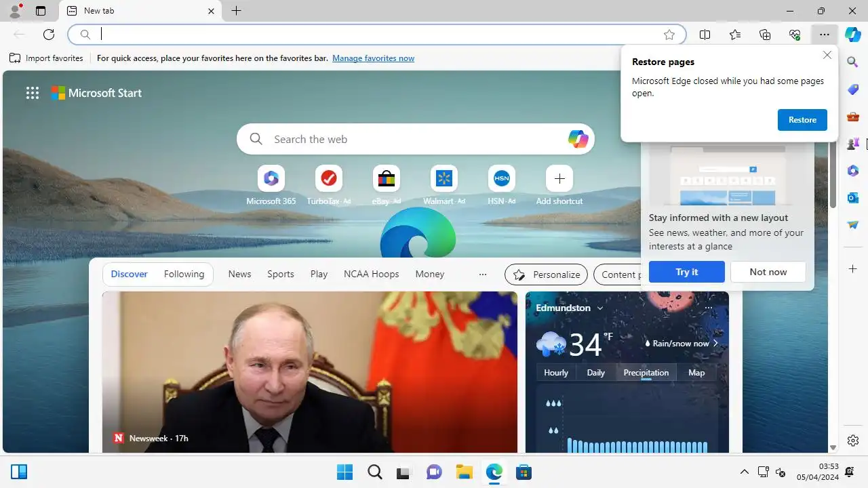868x488 pixels.
Task: Open the eBay shortcut
Action: [387, 185]
